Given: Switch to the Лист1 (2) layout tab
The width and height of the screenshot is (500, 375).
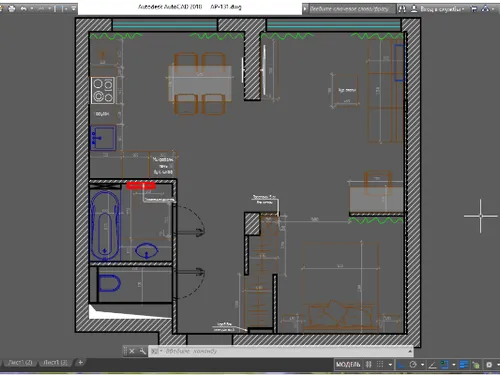Looking at the screenshot, I should point(20,363).
